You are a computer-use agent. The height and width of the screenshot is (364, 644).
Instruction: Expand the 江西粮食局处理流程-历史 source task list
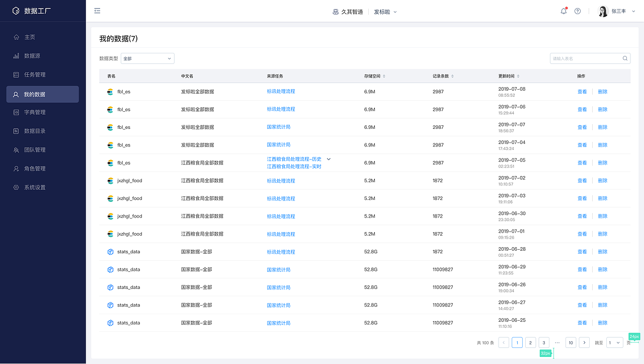tap(328, 159)
